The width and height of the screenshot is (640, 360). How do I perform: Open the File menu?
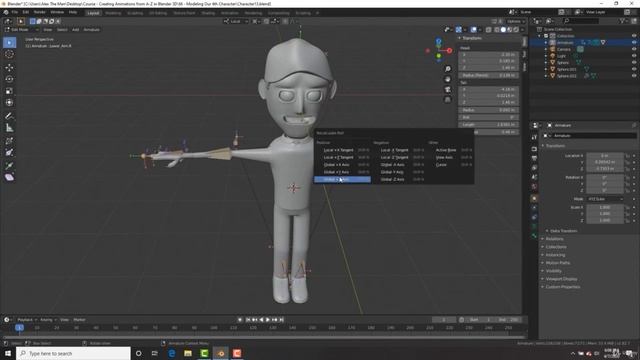tap(15, 12)
